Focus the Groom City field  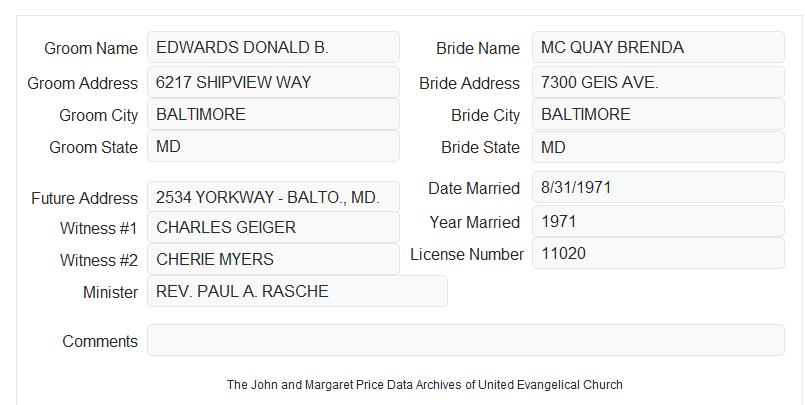point(273,114)
